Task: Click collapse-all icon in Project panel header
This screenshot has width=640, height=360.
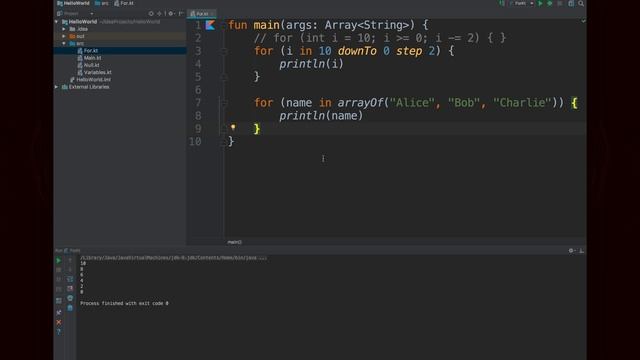Action: coord(160,13)
